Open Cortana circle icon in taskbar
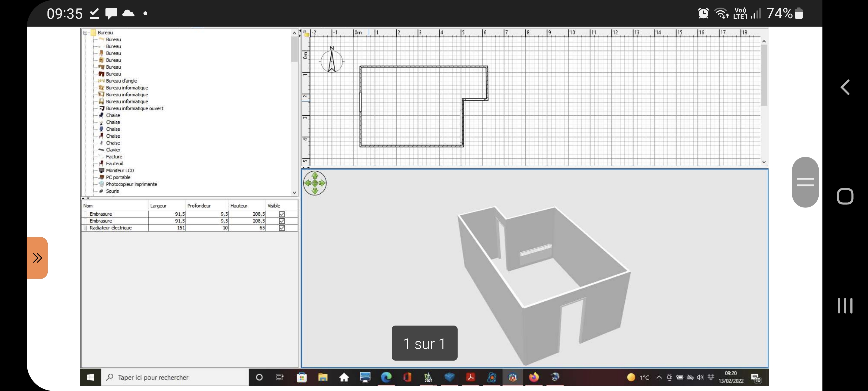The image size is (868, 391). click(x=259, y=377)
